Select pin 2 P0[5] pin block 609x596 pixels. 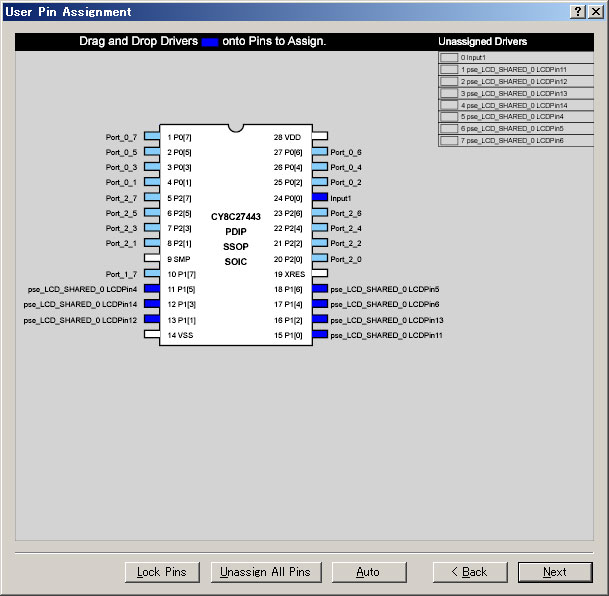152,151
